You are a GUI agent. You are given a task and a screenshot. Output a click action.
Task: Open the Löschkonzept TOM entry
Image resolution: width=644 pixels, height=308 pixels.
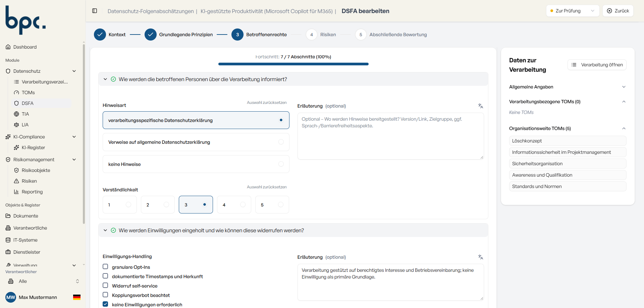[x=568, y=141]
